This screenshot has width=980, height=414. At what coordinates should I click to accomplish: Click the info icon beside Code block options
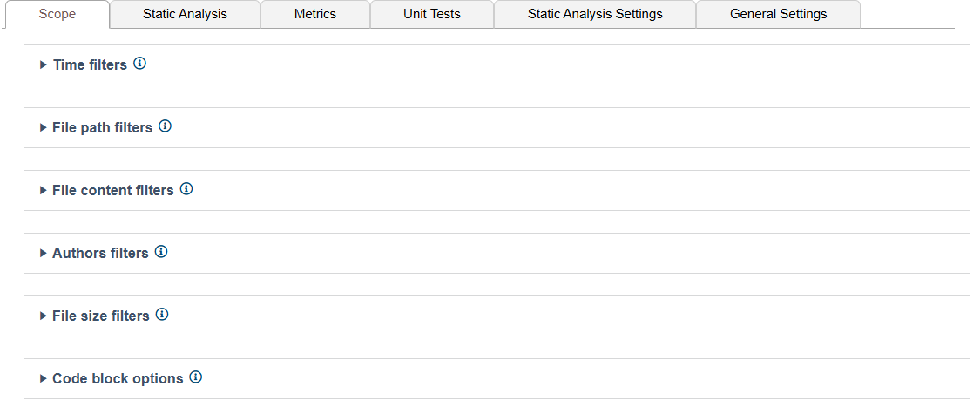click(196, 377)
